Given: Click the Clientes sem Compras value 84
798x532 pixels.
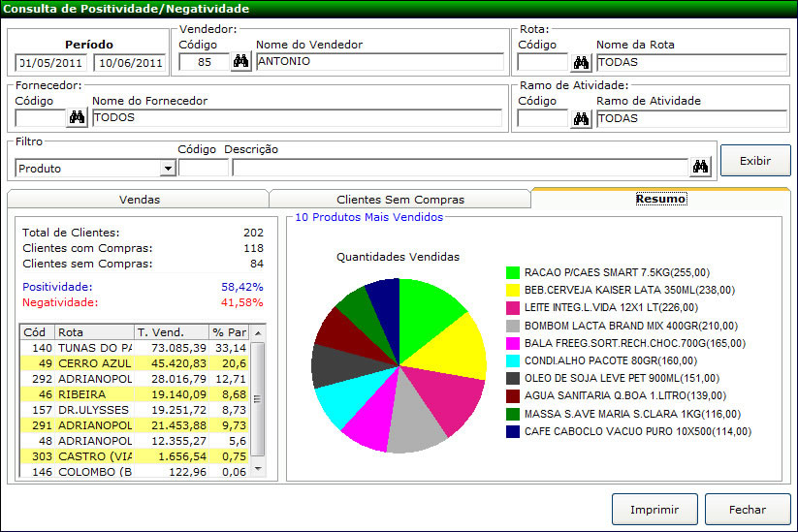Looking at the screenshot, I should coord(257,264).
